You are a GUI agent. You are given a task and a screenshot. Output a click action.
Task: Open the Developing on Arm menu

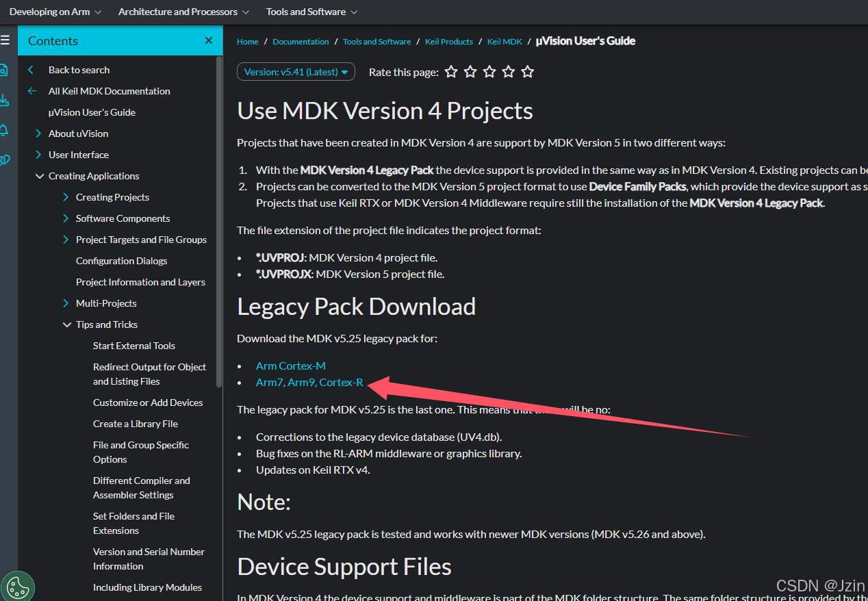pos(55,12)
